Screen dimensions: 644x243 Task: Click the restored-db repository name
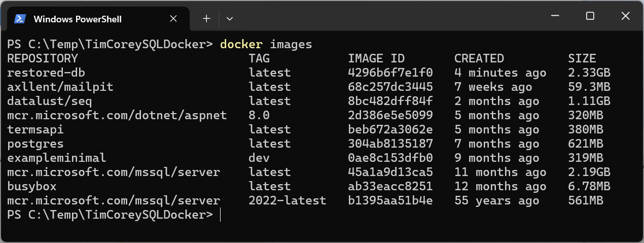point(46,73)
